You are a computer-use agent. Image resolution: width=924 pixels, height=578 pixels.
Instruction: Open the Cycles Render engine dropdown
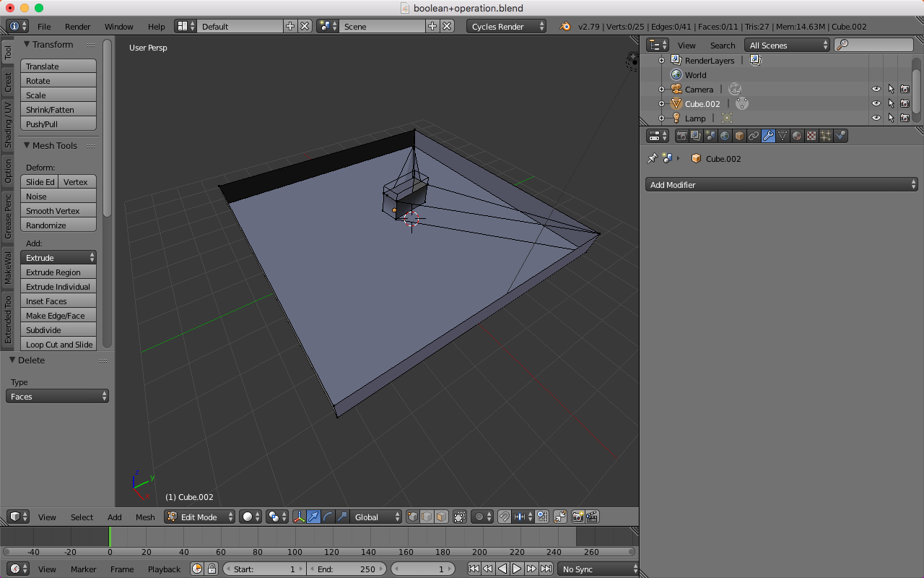[507, 26]
